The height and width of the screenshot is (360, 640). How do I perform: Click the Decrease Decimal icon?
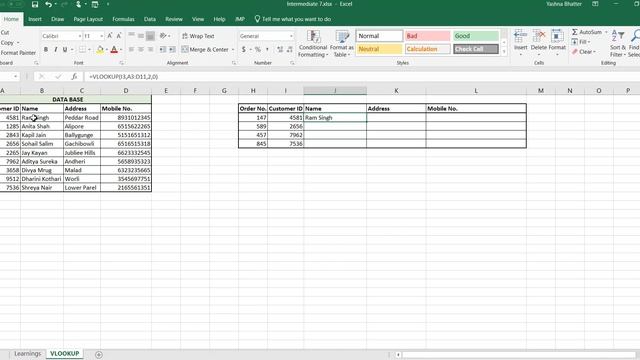(x=290, y=49)
